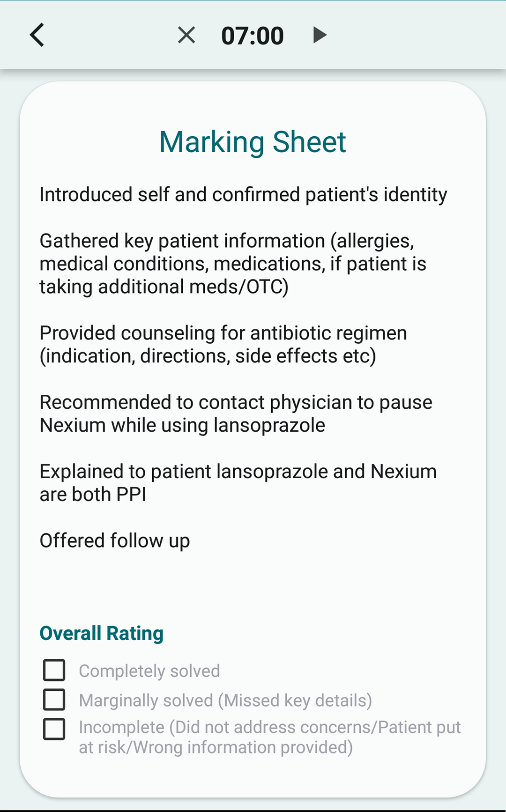The image size is (506, 812).
Task: Check the Incomplete rating checkbox
Action: coord(54,729)
